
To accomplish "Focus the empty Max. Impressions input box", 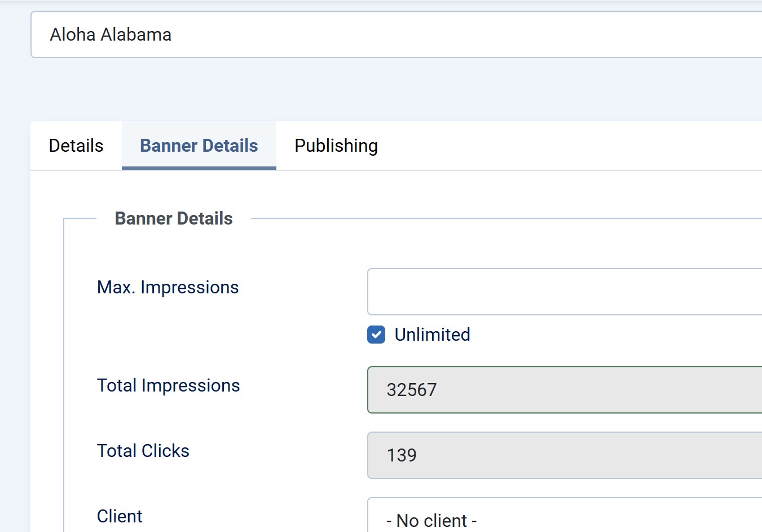I will click(x=564, y=292).
